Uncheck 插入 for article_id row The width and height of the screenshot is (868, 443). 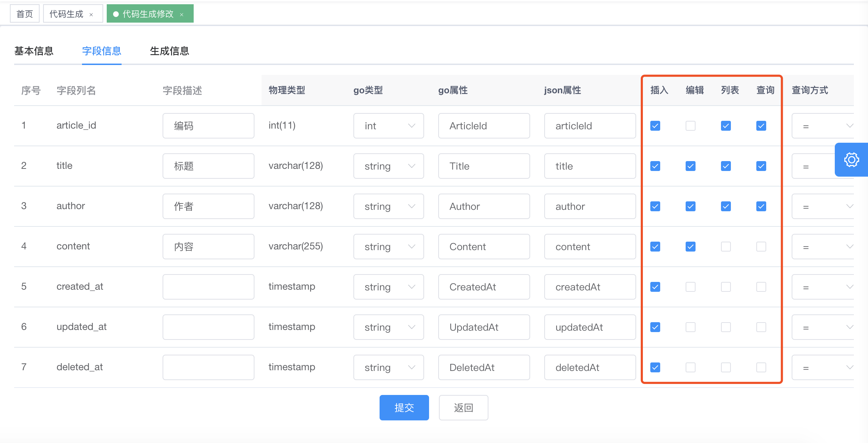click(x=655, y=126)
